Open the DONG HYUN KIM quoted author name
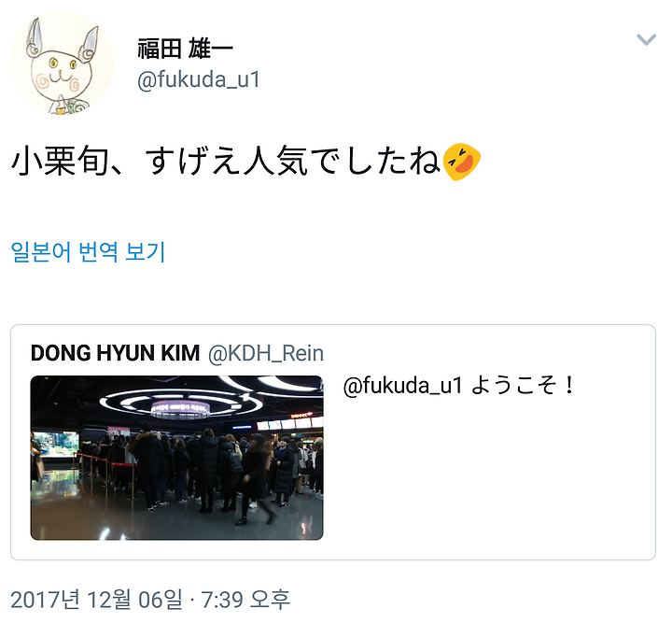The image size is (672, 623). coord(116,353)
